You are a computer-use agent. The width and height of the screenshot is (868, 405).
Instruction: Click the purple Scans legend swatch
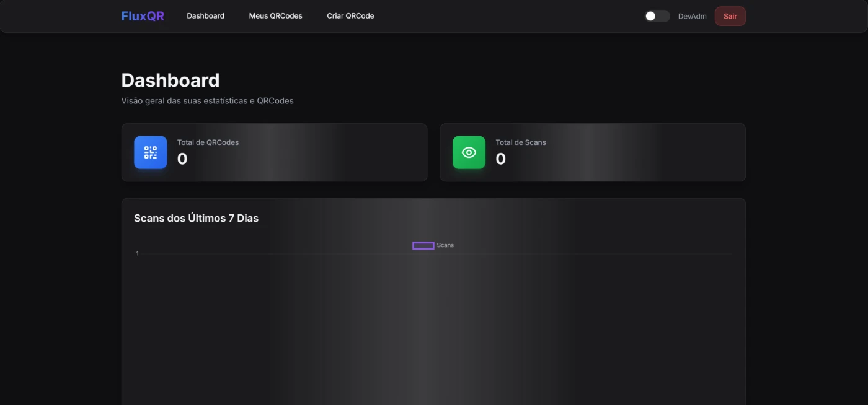point(423,245)
